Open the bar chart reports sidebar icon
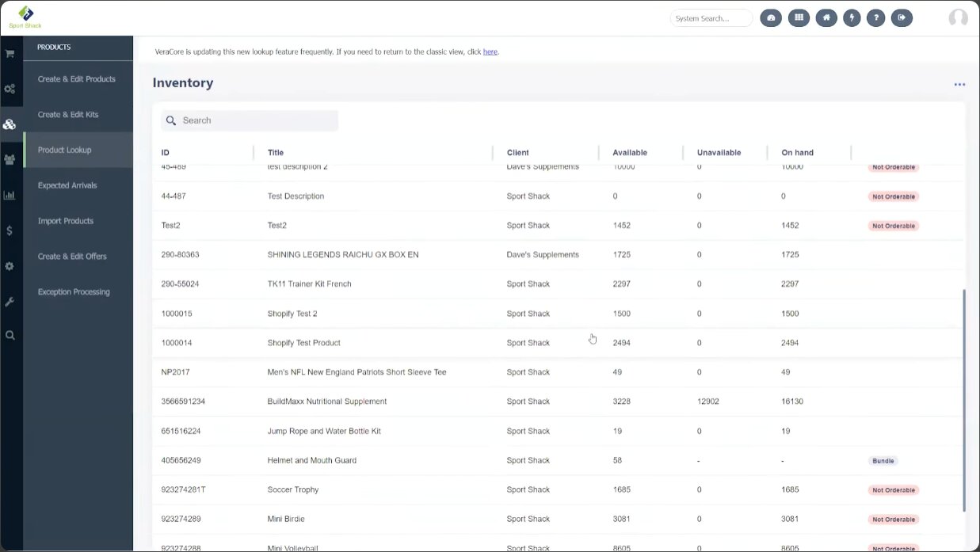 pyautogui.click(x=10, y=195)
